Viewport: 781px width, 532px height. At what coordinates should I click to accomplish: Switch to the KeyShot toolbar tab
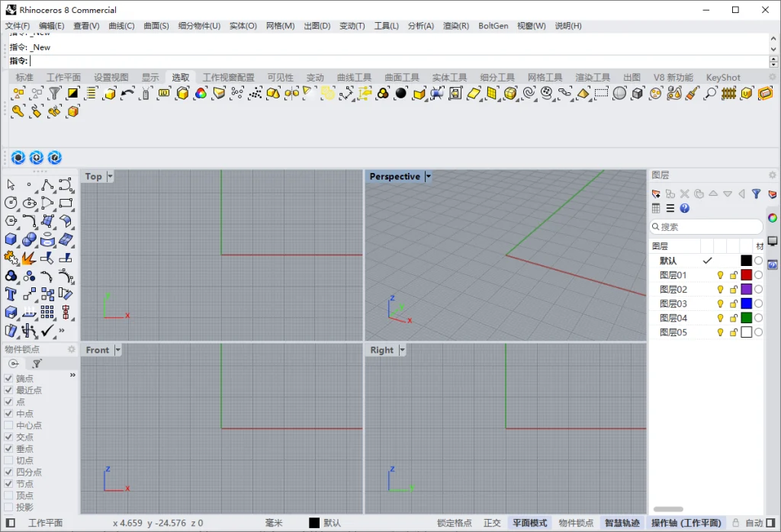click(x=723, y=78)
